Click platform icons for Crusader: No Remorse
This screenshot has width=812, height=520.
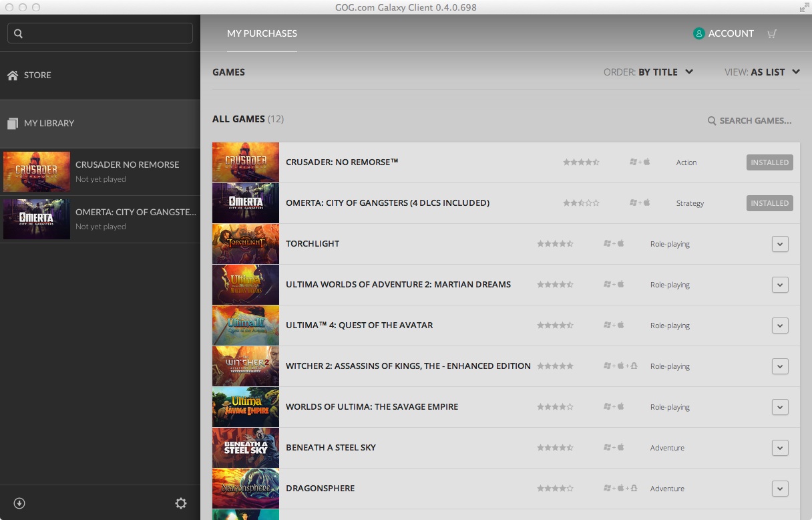pos(640,162)
